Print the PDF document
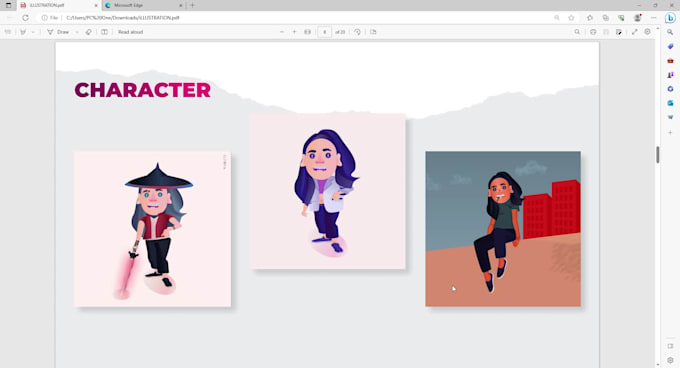The height and width of the screenshot is (368, 680). click(593, 32)
